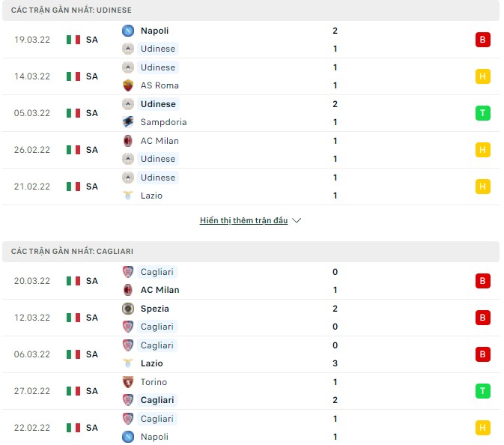Viewport: 504px width, 445px height.
Task: Click the Italy flag on the 14.03.22 row
Action: pyautogui.click(x=73, y=76)
